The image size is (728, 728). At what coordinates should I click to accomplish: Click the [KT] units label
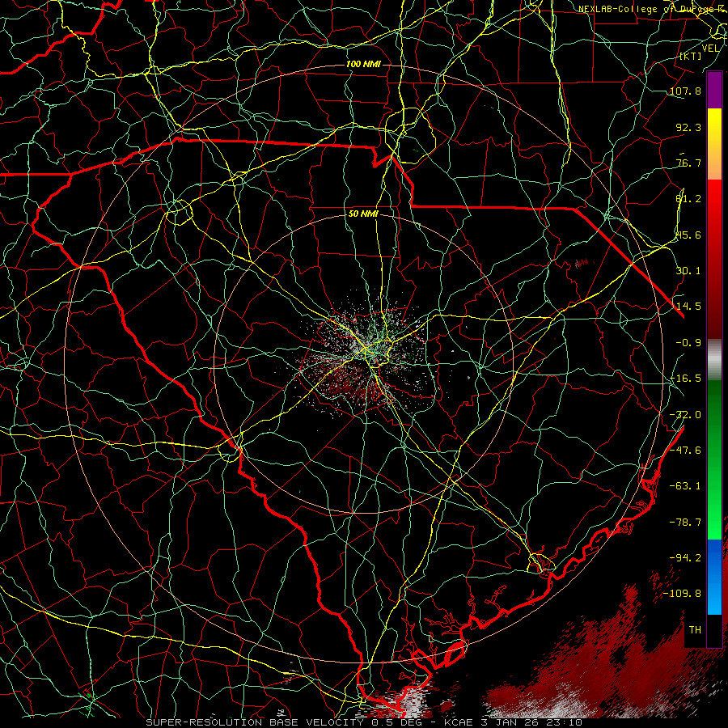(691, 56)
